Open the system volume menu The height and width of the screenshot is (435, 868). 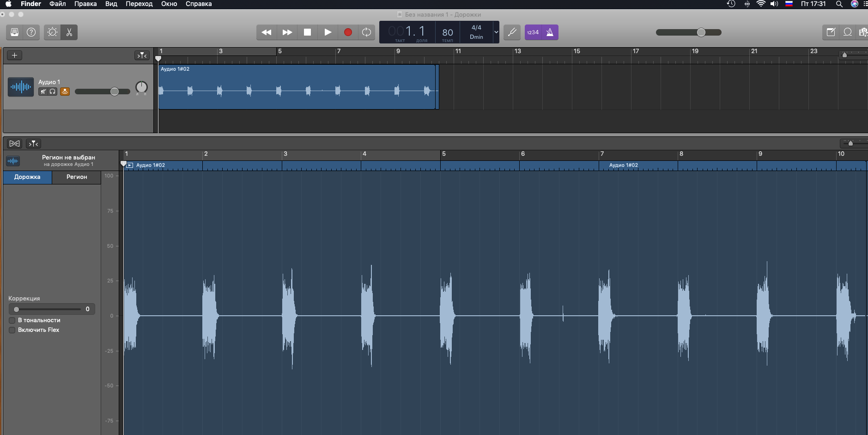(774, 4)
